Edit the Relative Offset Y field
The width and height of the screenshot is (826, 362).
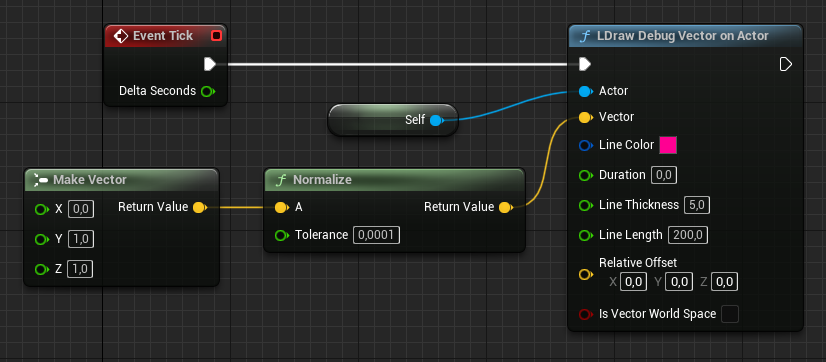click(x=679, y=282)
